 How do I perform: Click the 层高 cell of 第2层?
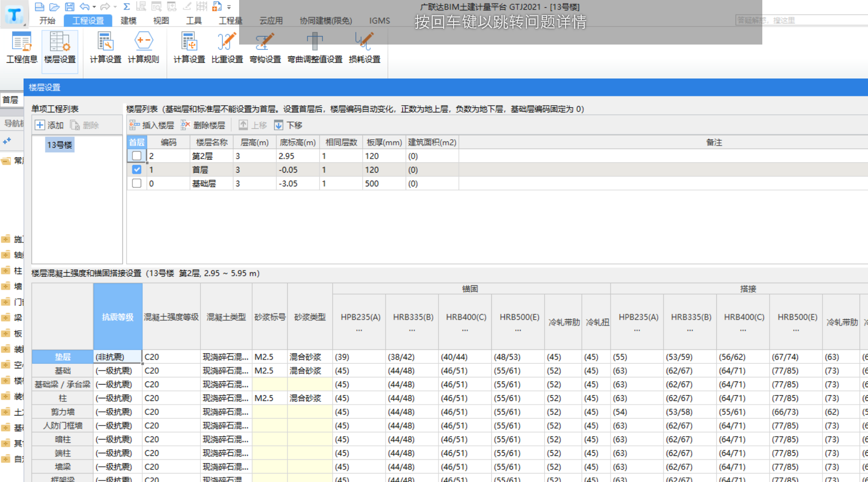pyautogui.click(x=255, y=156)
